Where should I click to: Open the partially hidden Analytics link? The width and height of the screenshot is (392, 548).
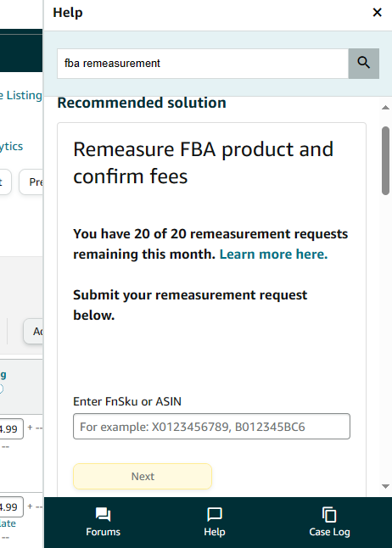tap(11, 146)
